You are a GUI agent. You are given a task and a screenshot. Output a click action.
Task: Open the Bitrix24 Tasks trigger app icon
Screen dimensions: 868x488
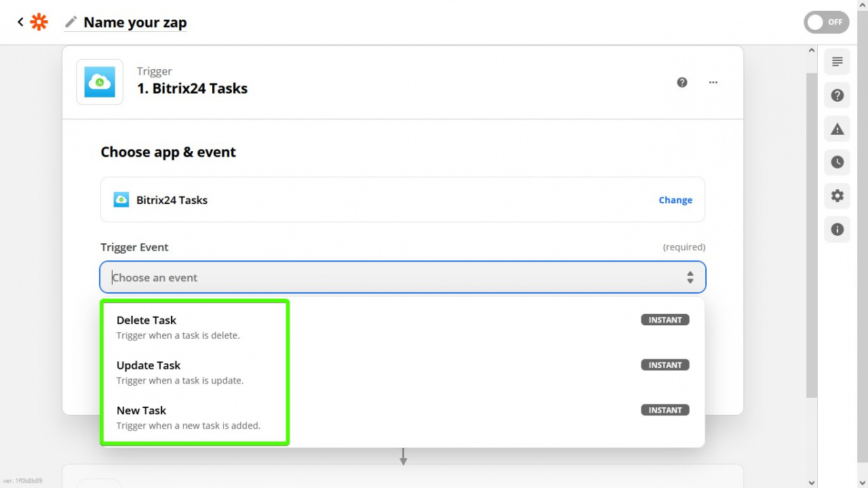[x=100, y=82]
